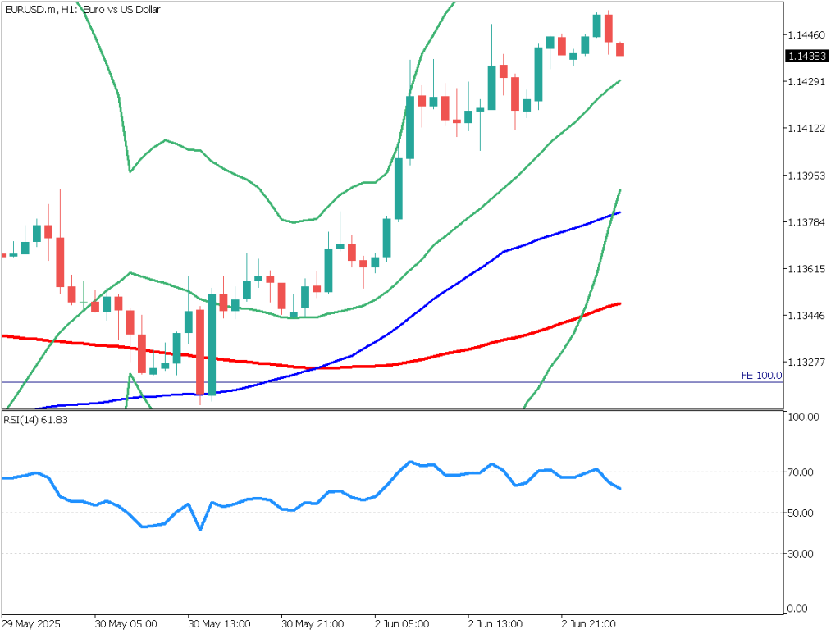
Task: Click the RSI 70.00 level label
Action: coord(801,472)
